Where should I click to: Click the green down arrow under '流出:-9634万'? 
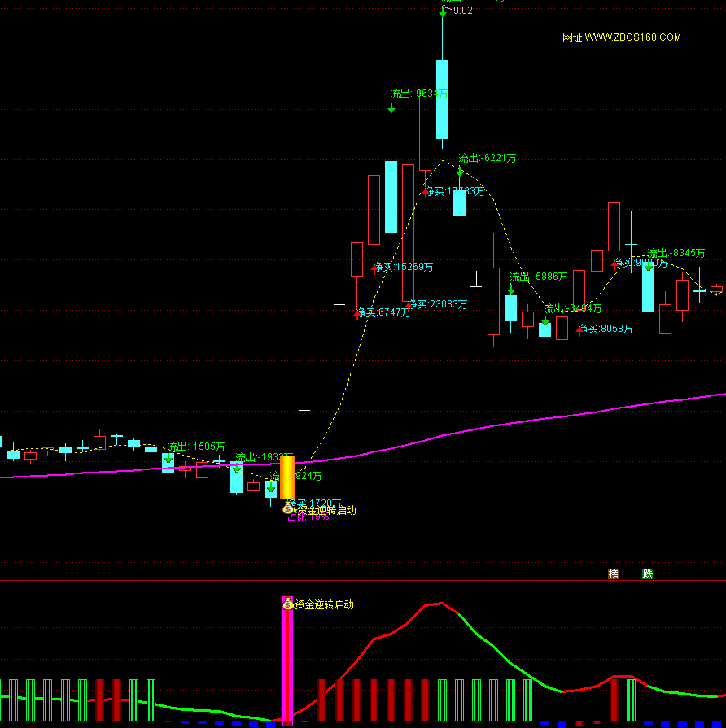pyautogui.click(x=391, y=108)
